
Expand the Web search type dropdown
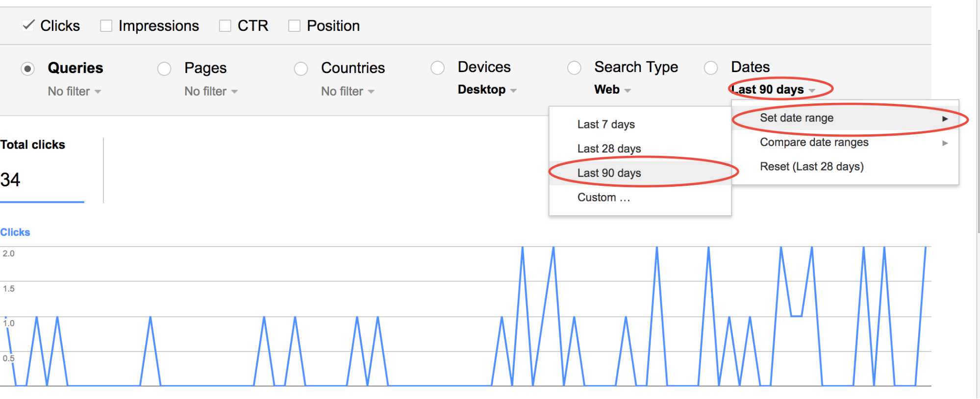613,90
